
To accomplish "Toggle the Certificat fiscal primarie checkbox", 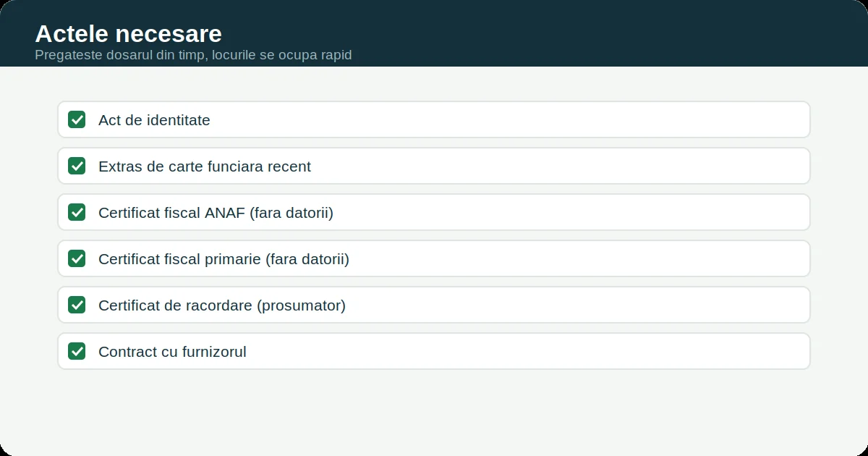I will [77, 258].
